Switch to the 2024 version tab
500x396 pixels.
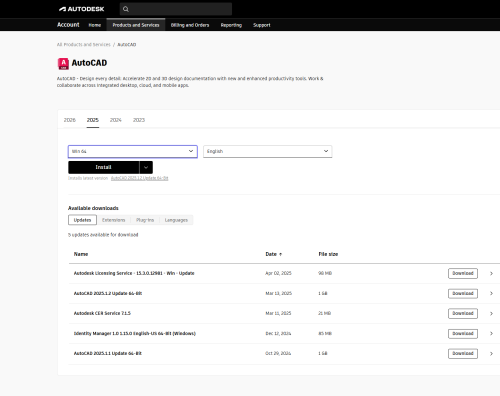point(116,120)
